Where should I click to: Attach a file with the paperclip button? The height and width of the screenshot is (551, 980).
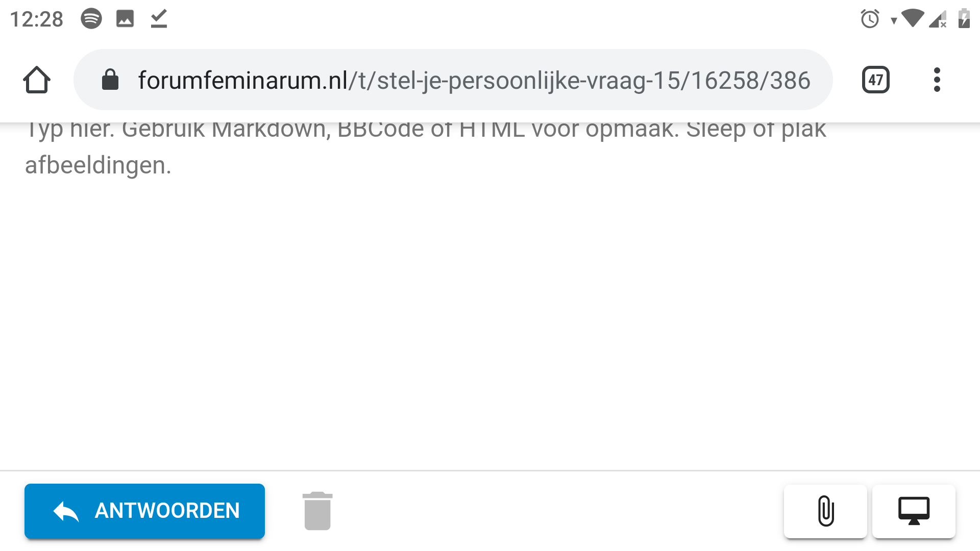[x=825, y=511]
